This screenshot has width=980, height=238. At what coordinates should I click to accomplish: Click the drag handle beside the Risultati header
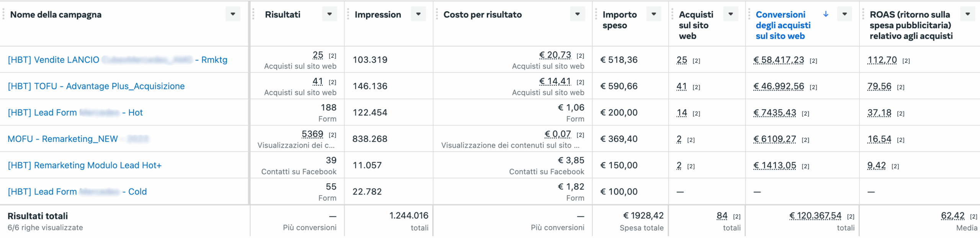point(253,14)
